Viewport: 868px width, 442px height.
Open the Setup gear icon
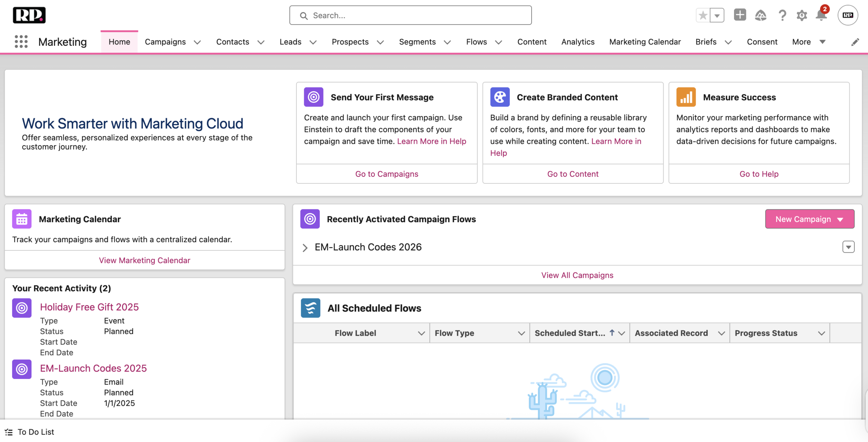pyautogui.click(x=802, y=15)
